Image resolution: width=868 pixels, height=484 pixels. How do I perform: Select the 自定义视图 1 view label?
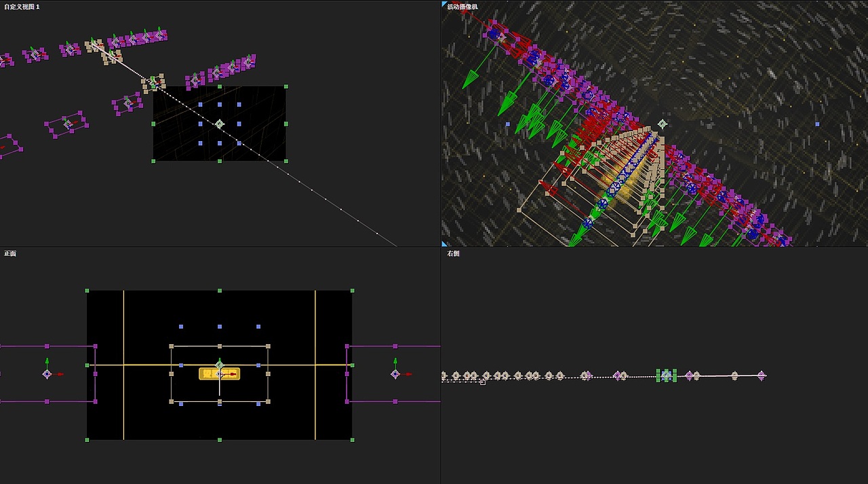pyautogui.click(x=22, y=6)
